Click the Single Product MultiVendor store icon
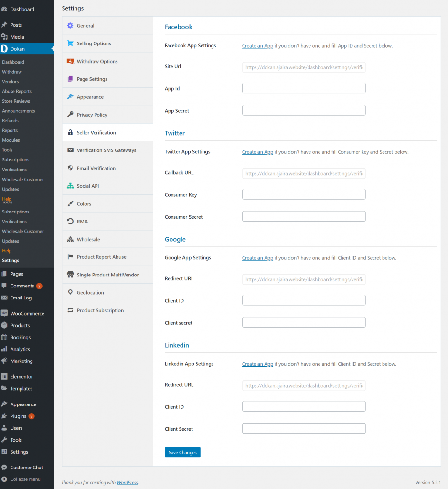Image resolution: width=448 pixels, height=489 pixels. click(x=70, y=275)
